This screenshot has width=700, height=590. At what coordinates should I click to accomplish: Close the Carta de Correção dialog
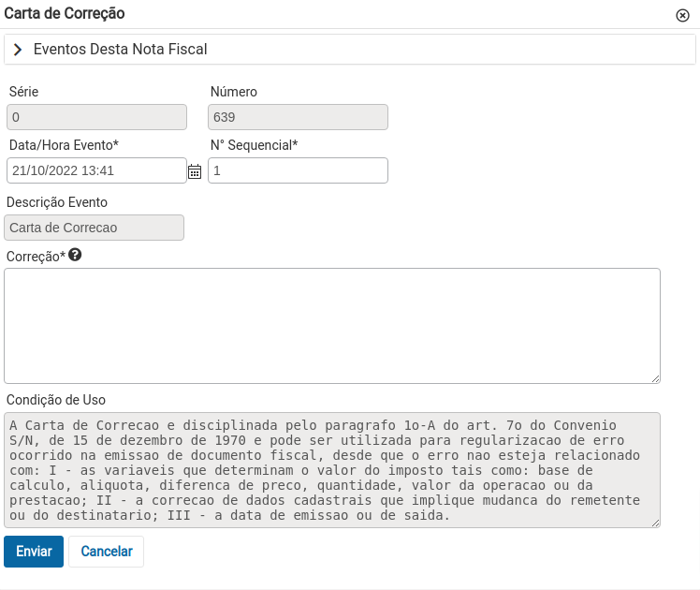tap(682, 16)
